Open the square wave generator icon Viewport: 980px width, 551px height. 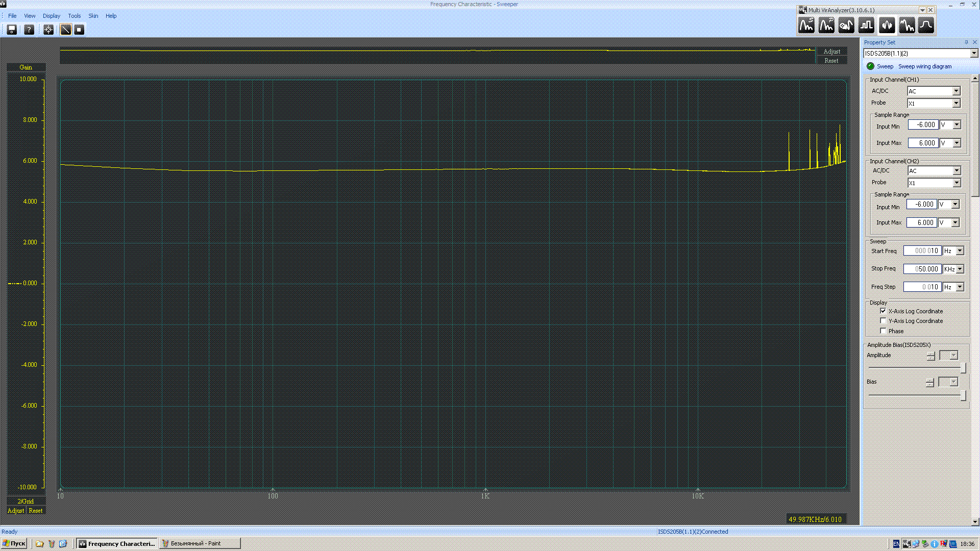866,25
